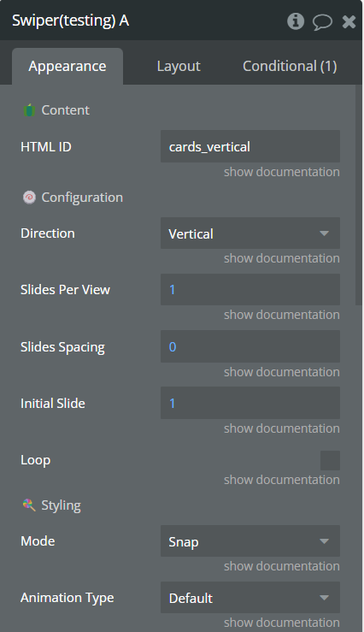The width and height of the screenshot is (364, 632).
Task: Click the Configuration swirl icon
Action: coord(29,198)
